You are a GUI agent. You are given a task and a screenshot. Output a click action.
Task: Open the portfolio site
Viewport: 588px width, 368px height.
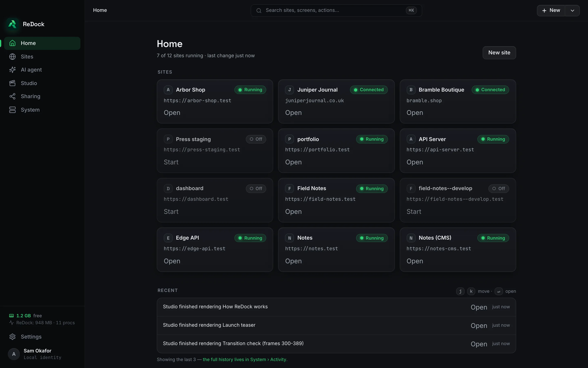293,162
